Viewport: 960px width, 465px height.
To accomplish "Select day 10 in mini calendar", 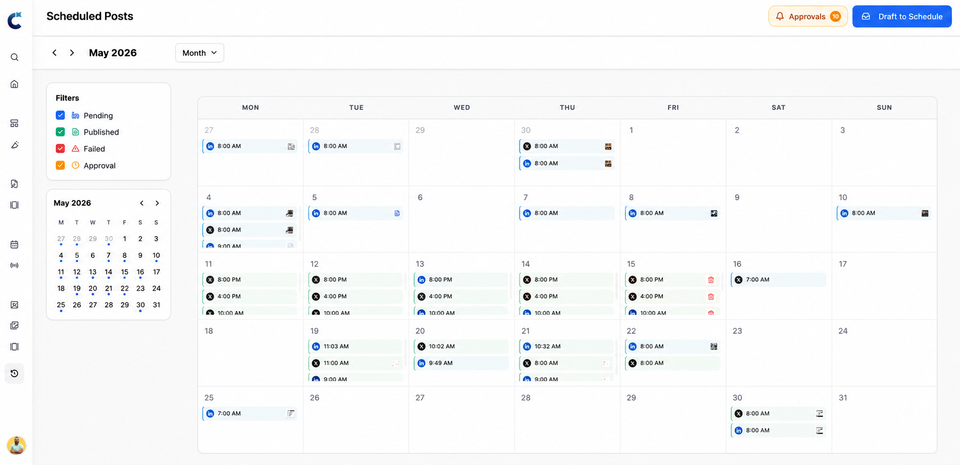I will (156, 256).
